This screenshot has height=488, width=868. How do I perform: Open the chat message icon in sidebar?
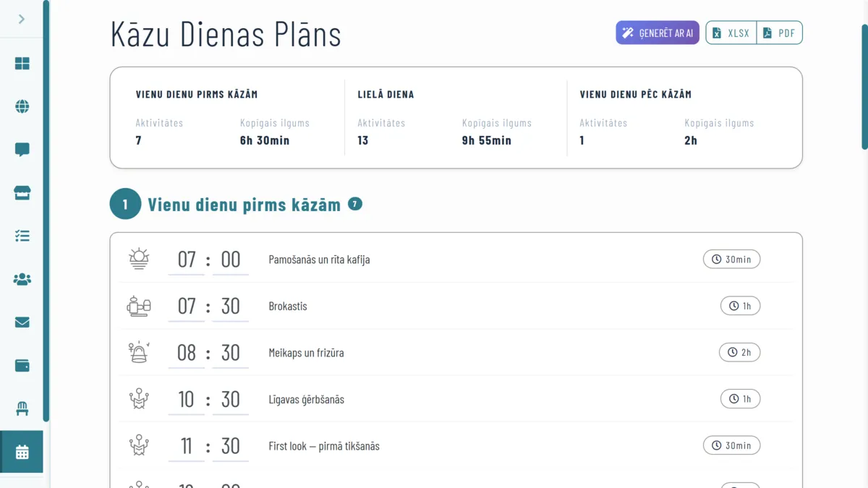click(x=22, y=150)
